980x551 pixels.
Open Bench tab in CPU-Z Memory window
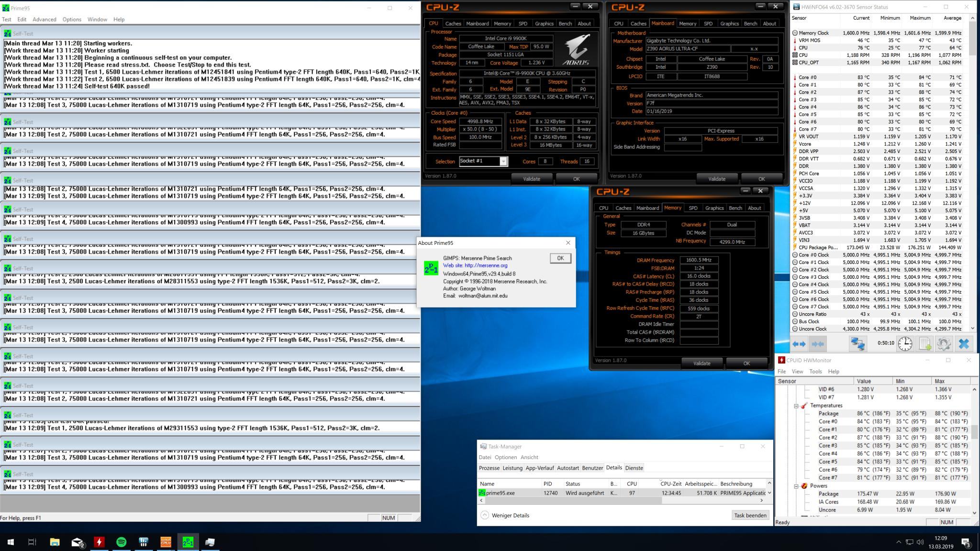tap(735, 208)
